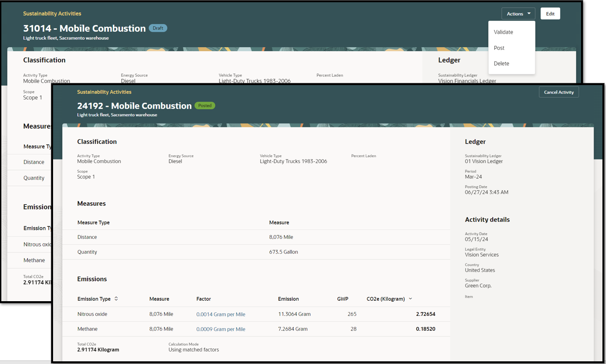Open Sustainability Activities breadcrumb in the 24192 window
606x364 pixels.
click(104, 92)
